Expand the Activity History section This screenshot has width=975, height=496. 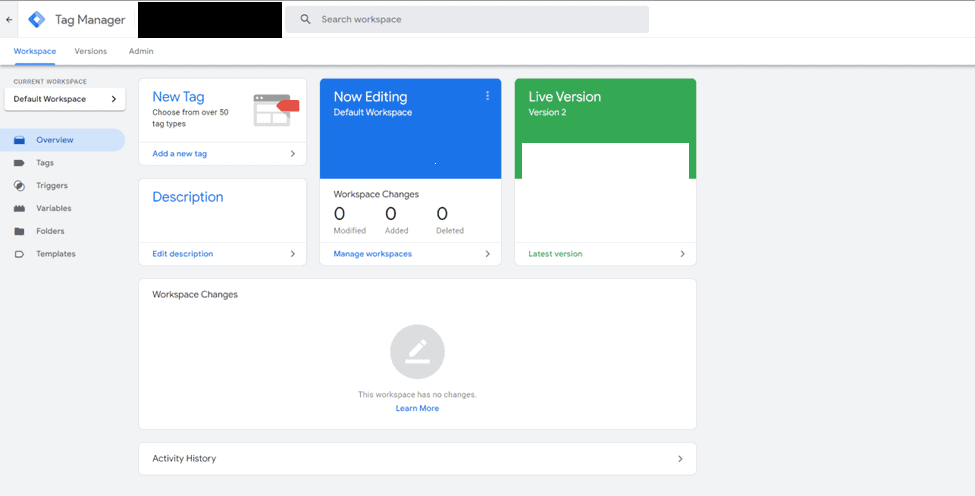pos(680,459)
